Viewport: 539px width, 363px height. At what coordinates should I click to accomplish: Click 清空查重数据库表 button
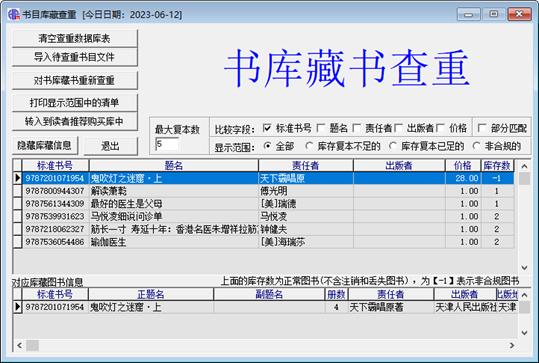tap(75, 38)
